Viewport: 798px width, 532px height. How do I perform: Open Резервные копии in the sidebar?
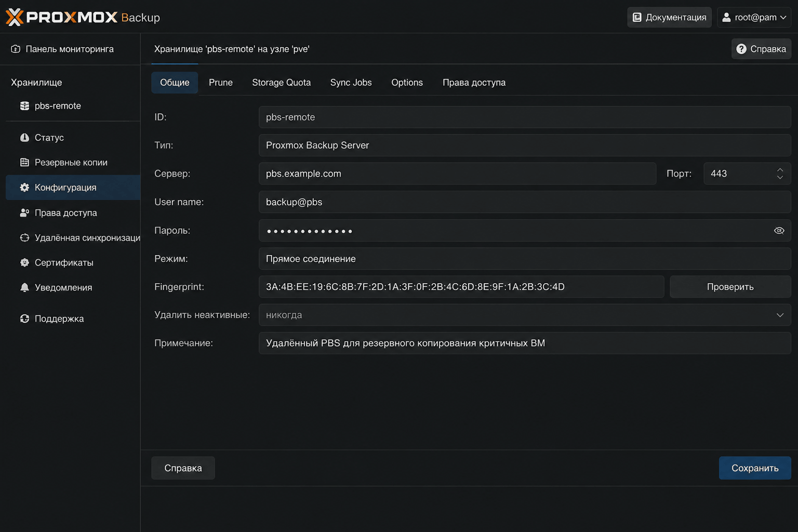click(x=73, y=163)
